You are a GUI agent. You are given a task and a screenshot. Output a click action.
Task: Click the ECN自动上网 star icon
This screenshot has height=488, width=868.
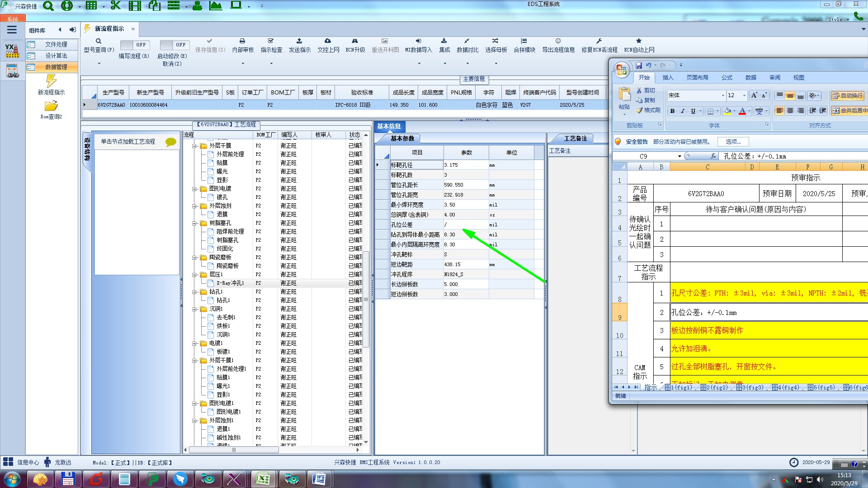point(639,41)
